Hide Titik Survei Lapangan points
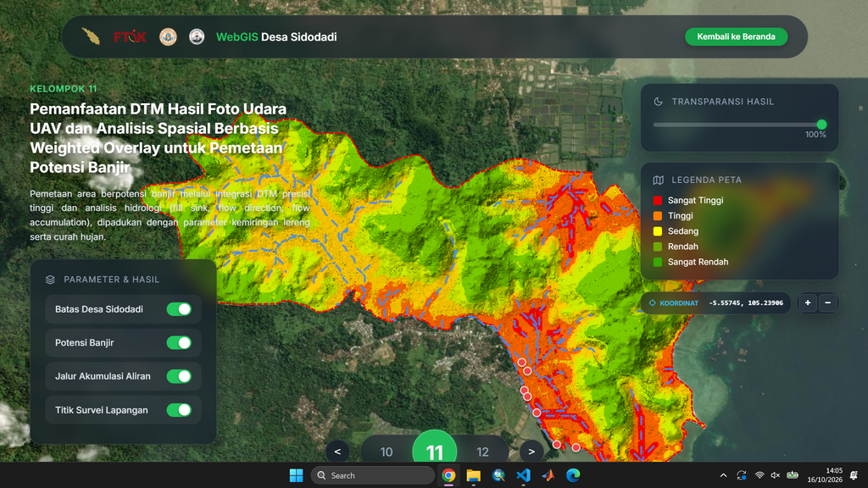The image size is (868, 488). 179,410
